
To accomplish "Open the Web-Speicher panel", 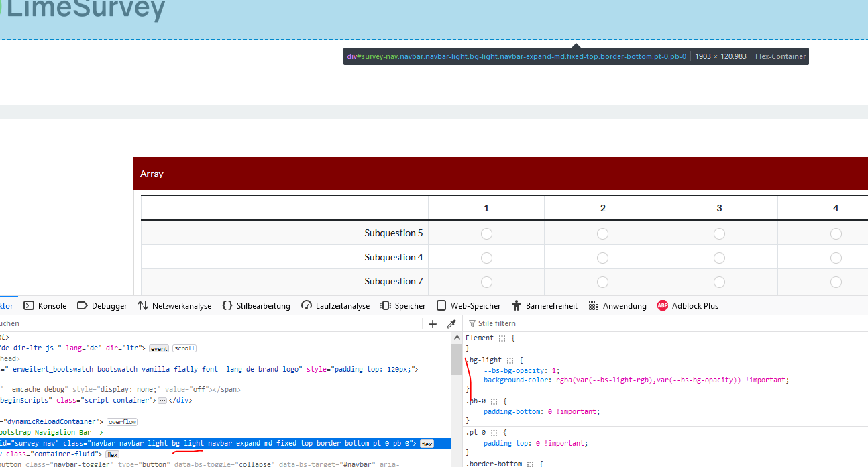I will (x=468, y=305).
